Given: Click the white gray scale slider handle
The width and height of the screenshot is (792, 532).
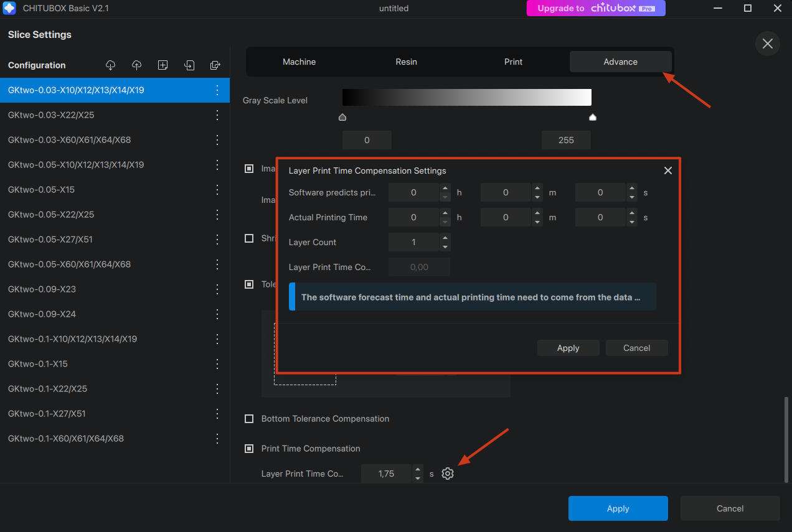Looking at the screenshot, I should [x=593, y=117].
